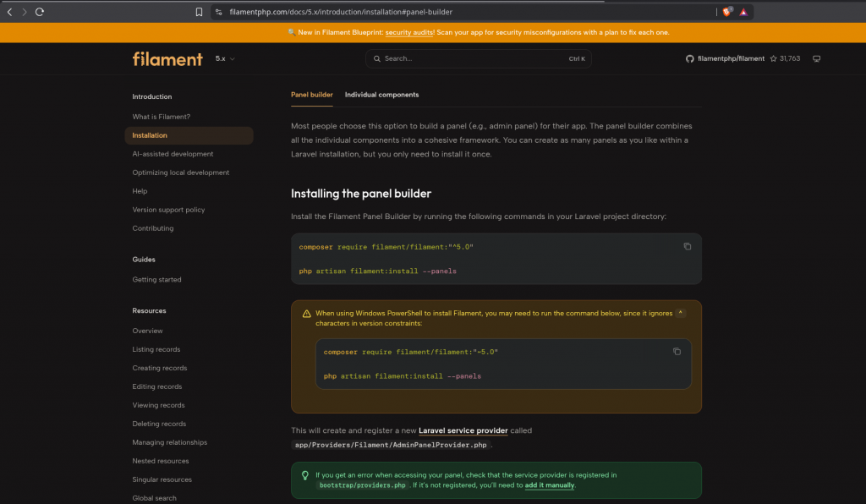Click the AdminPanelProvider.php path text

pos(391,445)
